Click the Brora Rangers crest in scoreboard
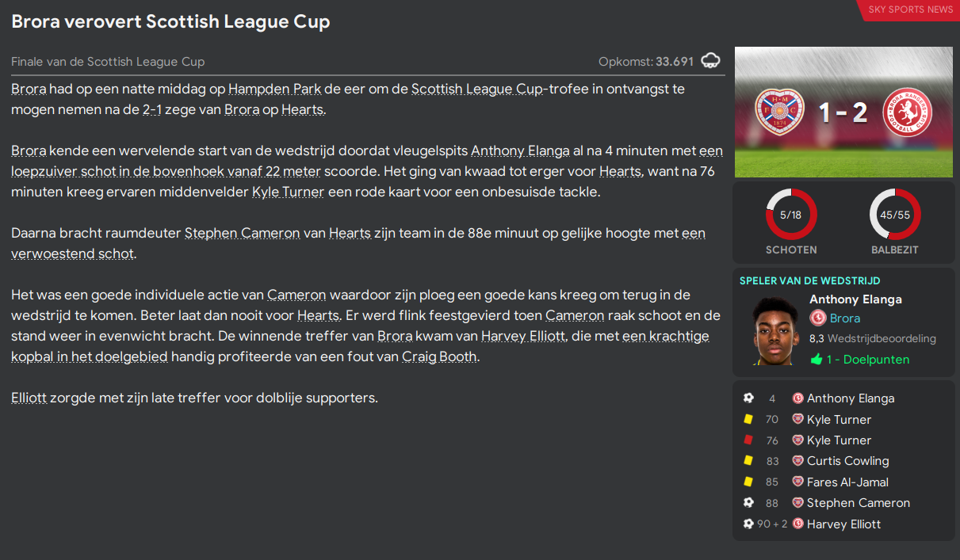Image resolution: width=960 pixels, height=560 pixels. pos(907,112)
